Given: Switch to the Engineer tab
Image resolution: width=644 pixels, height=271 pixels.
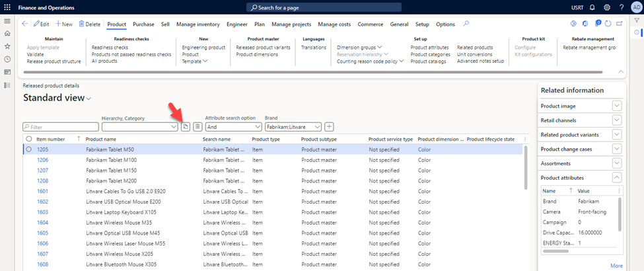Looking at the screenshot, I should (x=237, y=24).
